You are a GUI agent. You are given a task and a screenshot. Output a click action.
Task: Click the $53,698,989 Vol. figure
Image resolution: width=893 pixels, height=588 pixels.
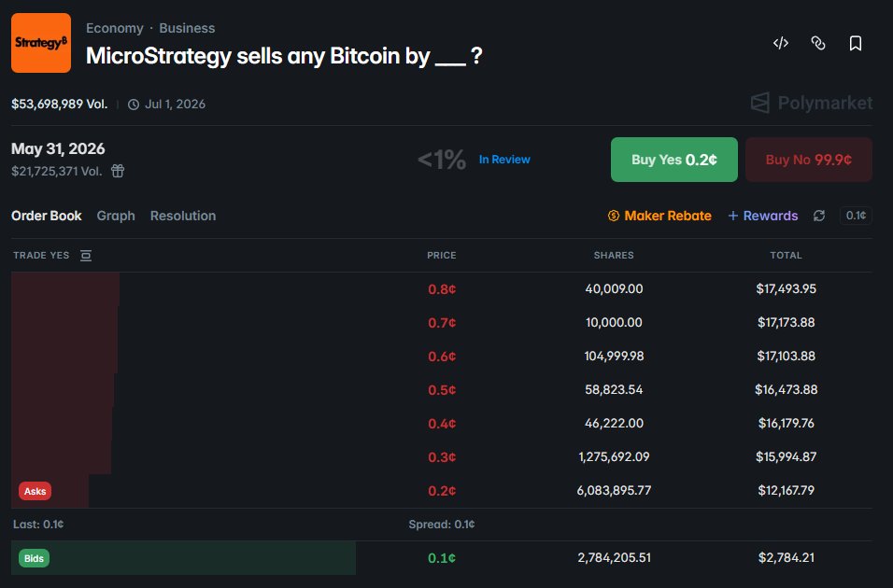59,105
